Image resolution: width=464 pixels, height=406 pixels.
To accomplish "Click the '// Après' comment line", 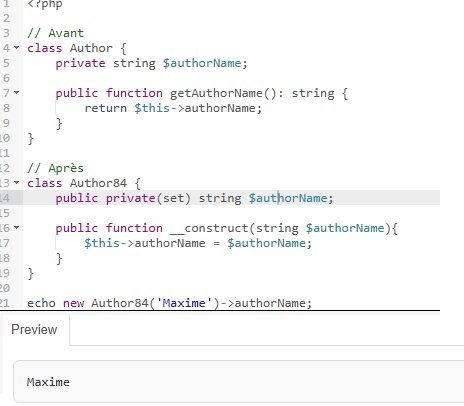I will [x=55, y=168].
